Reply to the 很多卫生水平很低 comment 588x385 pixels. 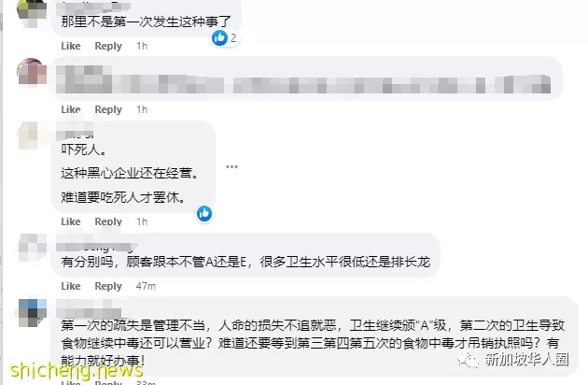coord(108,286)
